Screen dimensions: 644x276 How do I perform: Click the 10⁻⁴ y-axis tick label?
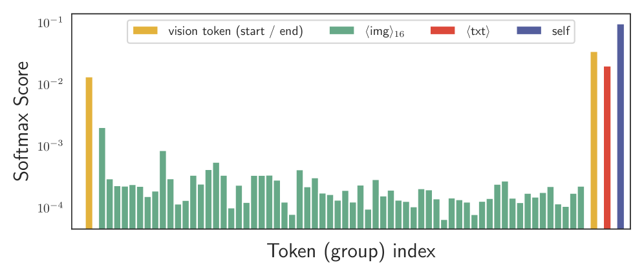(x=49, y=207)
